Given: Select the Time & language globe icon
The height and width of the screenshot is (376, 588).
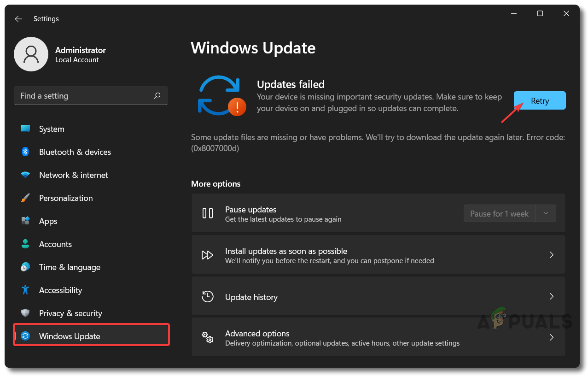Looking at the screenshot, I should 25,267.
